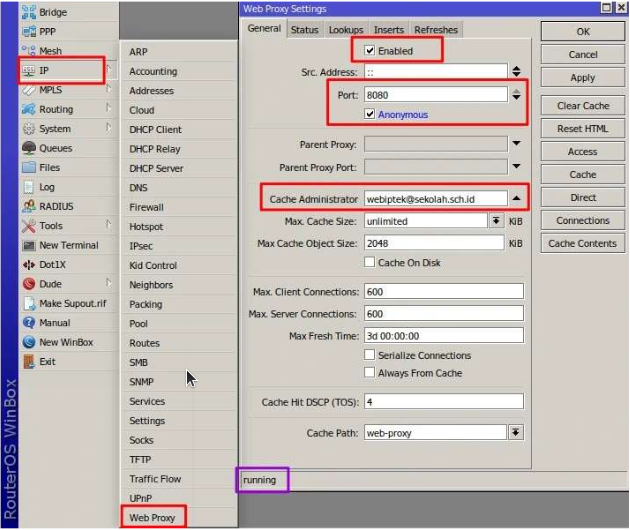The width and height of the screenshot is (630, 530).
Task: Open the New Terminal icon
Action: (28, 245)
